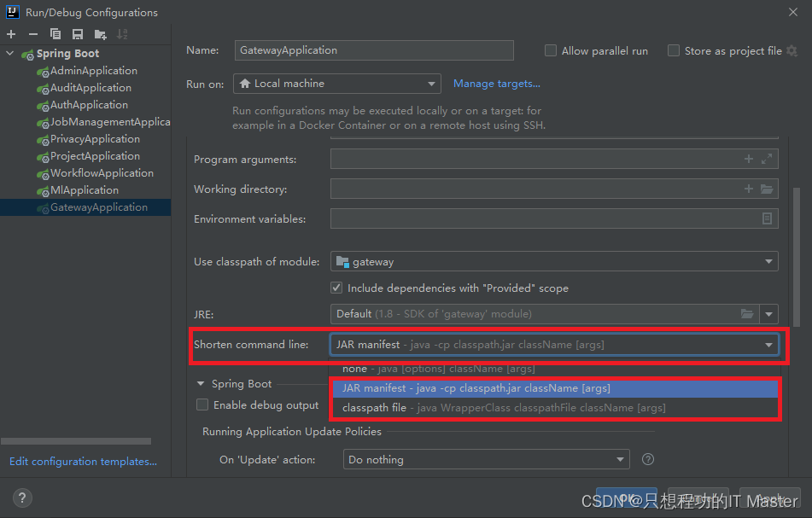Browse for a working directory
The height and width of the screenshot is (518, 812).
coord(767,189)
